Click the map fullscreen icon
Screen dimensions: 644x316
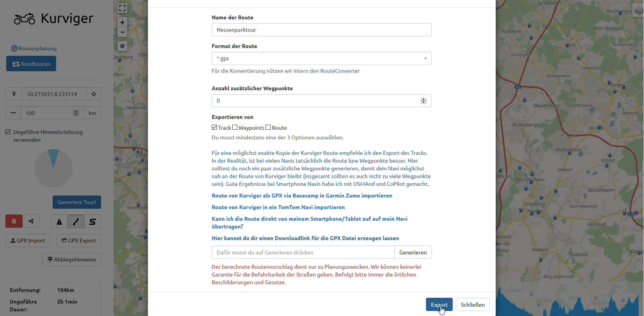[x=122, y=8]
